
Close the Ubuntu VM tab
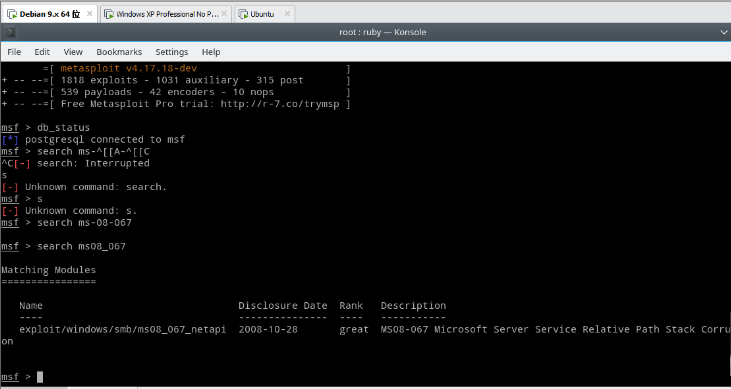click(x=287, y=14)
